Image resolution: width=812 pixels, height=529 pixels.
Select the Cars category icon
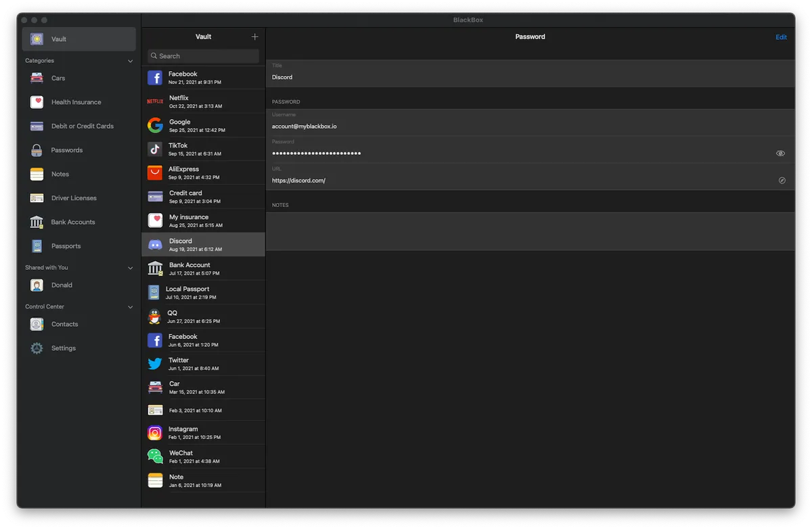(36, 78)
